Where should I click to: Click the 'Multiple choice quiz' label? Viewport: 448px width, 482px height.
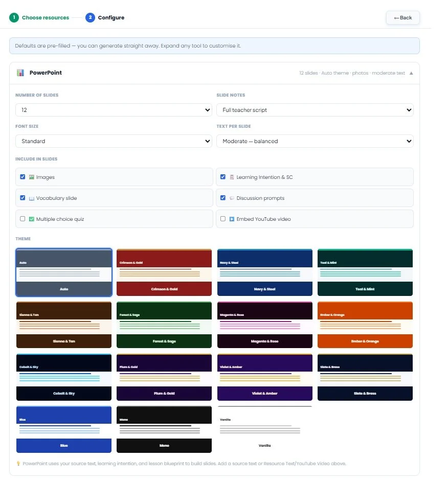[x=60, y=219]
